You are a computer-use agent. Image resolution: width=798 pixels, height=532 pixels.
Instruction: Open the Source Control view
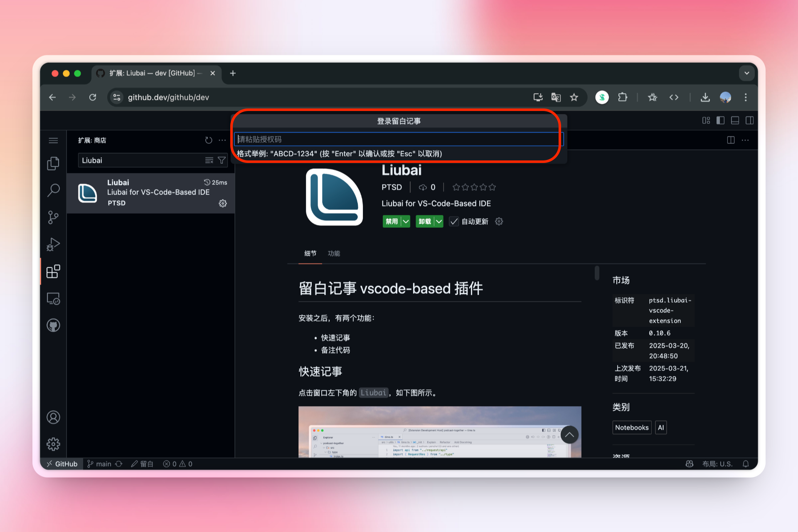[x=53, y=217]
